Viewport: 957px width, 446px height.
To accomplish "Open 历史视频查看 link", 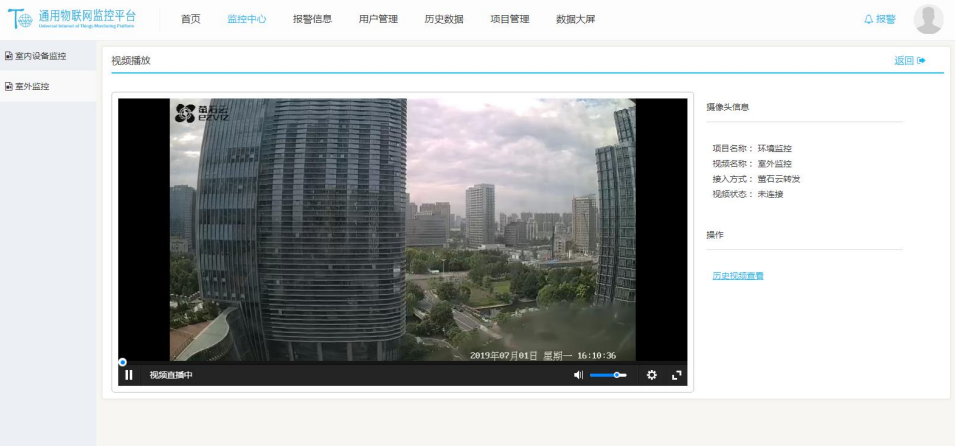I will [x=737, y=275].
